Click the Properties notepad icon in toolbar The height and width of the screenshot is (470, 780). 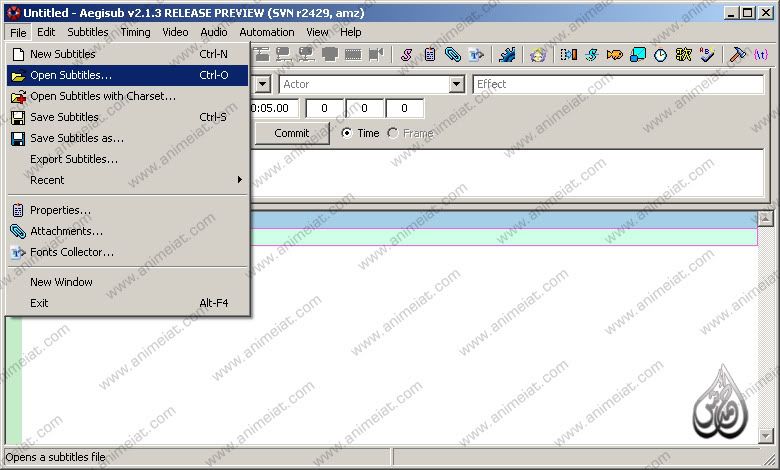click(x=430, y=55)
